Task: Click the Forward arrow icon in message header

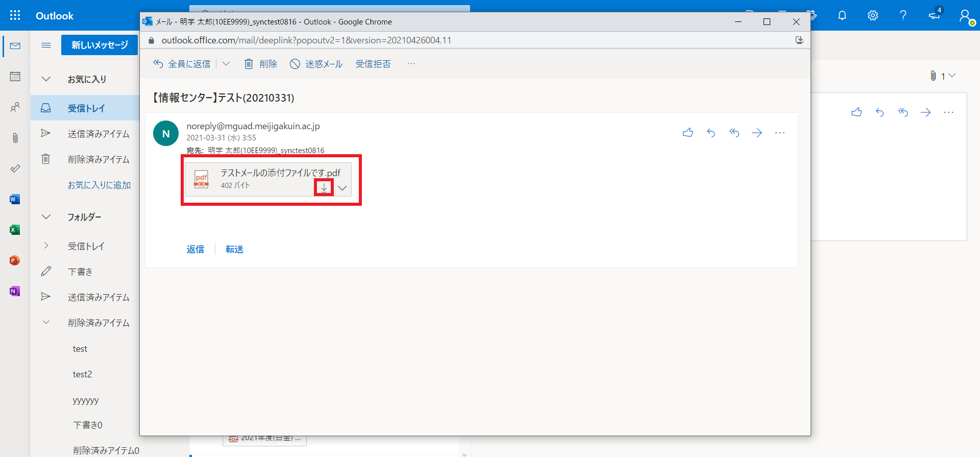Action: click(756, 133)
